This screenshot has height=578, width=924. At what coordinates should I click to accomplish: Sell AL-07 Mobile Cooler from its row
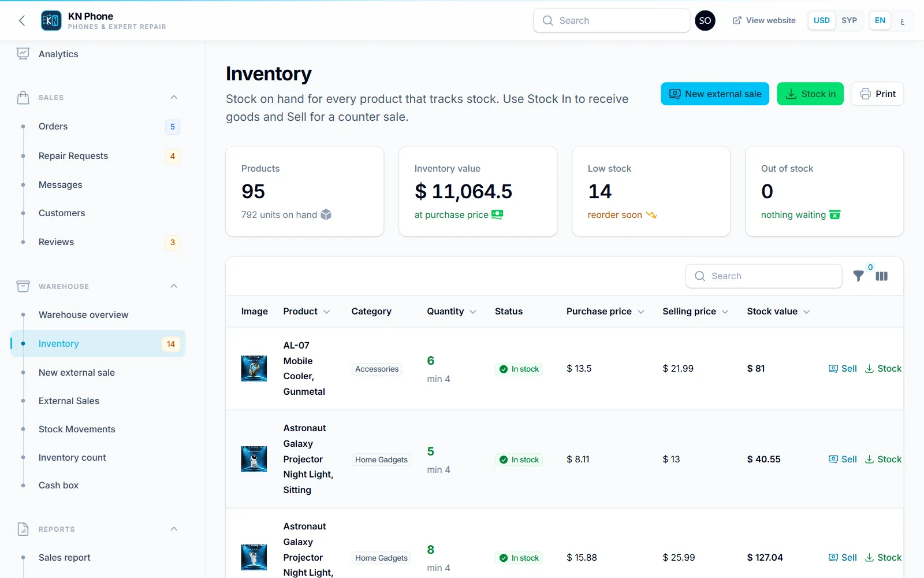click(x=843, y=369)
